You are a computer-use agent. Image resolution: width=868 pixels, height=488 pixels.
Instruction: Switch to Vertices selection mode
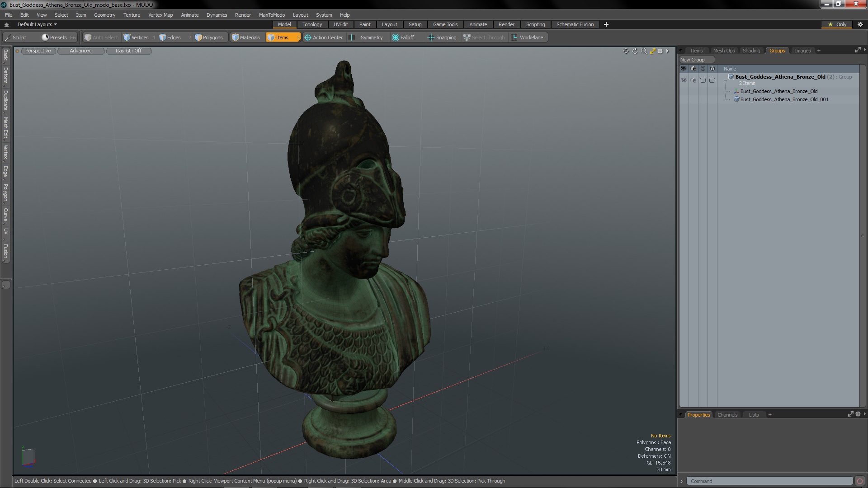click(x=139, y=38)
